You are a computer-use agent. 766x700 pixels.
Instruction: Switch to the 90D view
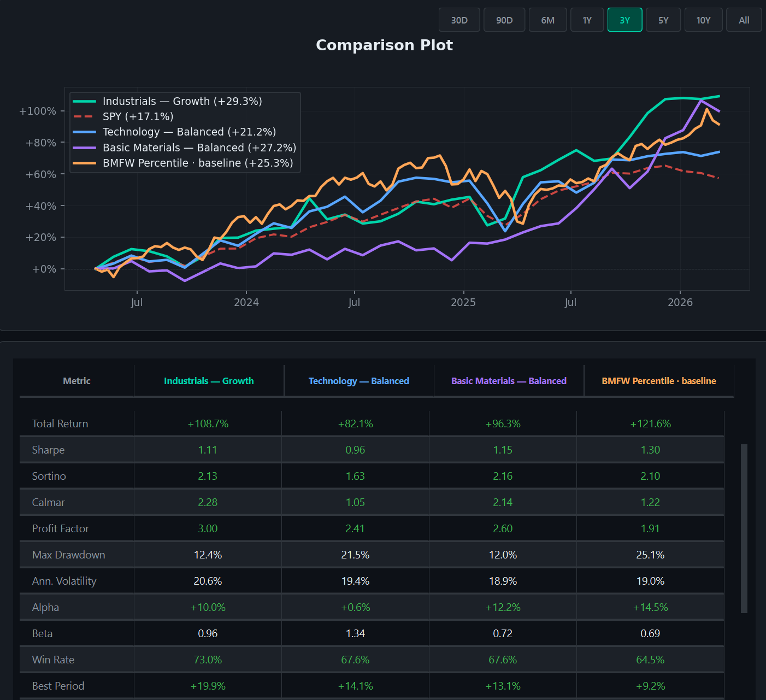pyautogui.click(x=504, y=20)
